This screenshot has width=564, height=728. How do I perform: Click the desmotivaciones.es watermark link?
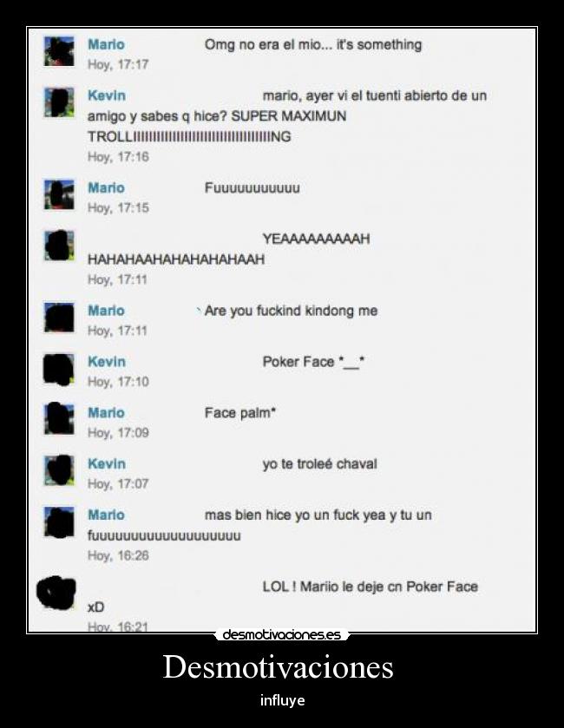pos(282,634)
